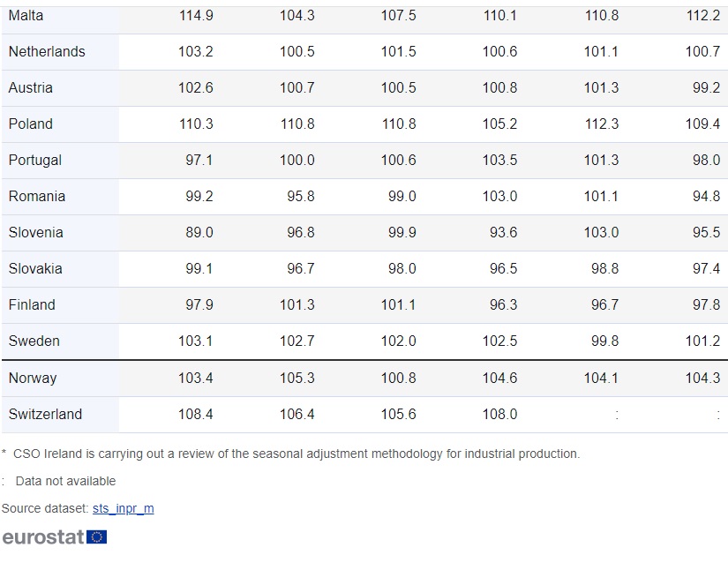Click the Poland row header

(x=31, y=124)
